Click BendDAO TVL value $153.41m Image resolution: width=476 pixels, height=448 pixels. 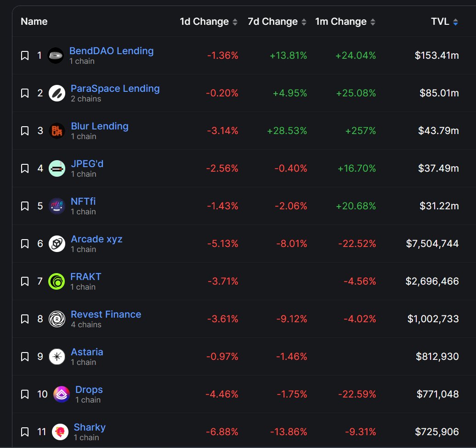tap(437, 56)
